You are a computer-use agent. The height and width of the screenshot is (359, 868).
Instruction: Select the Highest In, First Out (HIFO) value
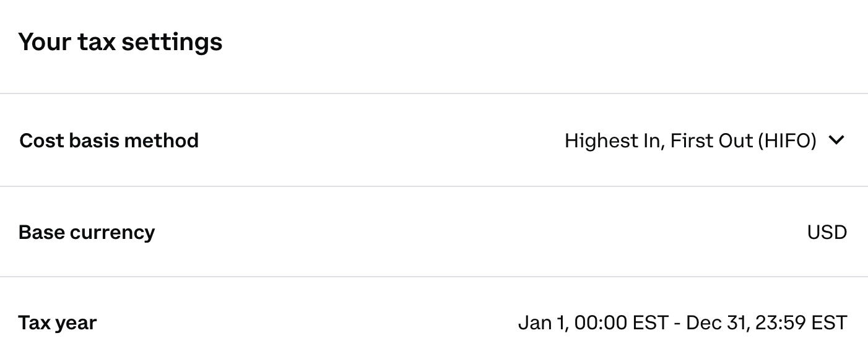[x=690, y=141]
